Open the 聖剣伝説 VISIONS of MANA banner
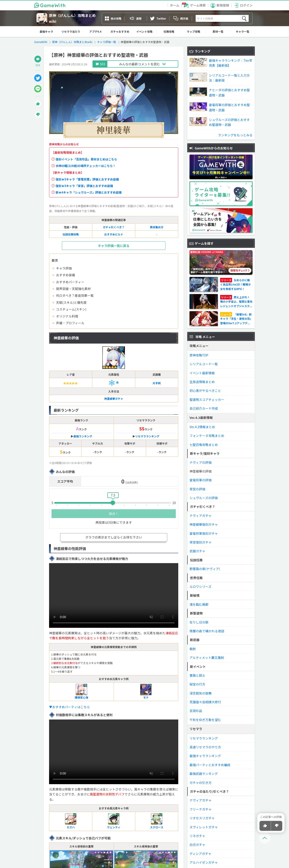This screenshot has width=289, height=868. (x=221, y=262)
